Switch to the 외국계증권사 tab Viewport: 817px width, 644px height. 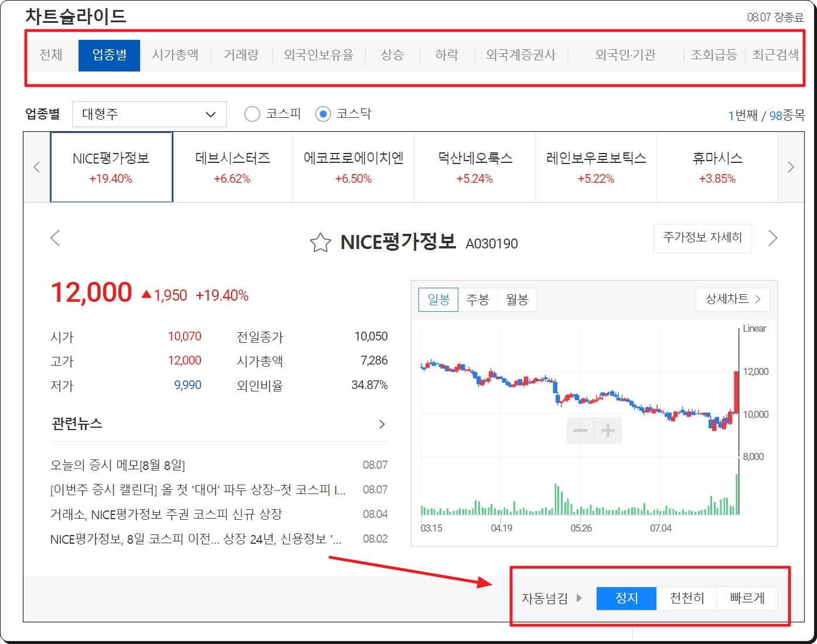[x=520, y=55]
